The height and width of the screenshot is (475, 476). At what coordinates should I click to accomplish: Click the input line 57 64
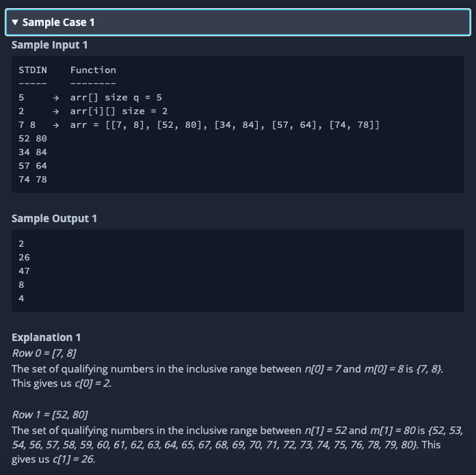click(33, 166)
